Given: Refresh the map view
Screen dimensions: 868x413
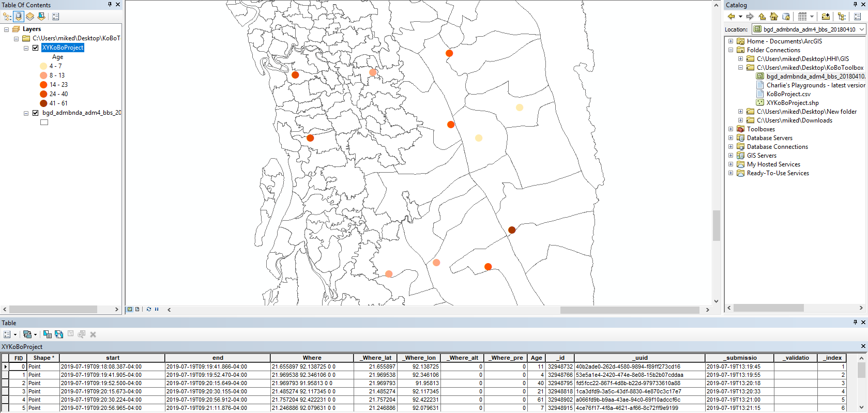Looking at the screenshot, I should click(149, 309).
